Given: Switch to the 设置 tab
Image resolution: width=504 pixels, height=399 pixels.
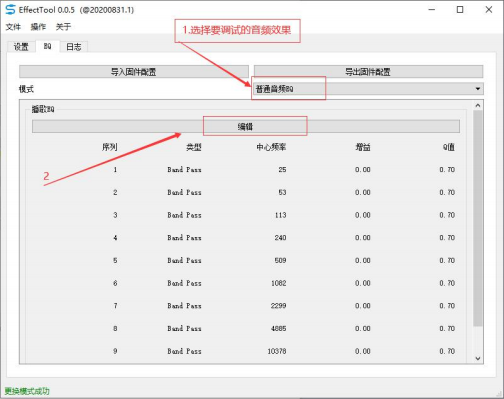Looking at the screenshot, I should tap(21, 47).
